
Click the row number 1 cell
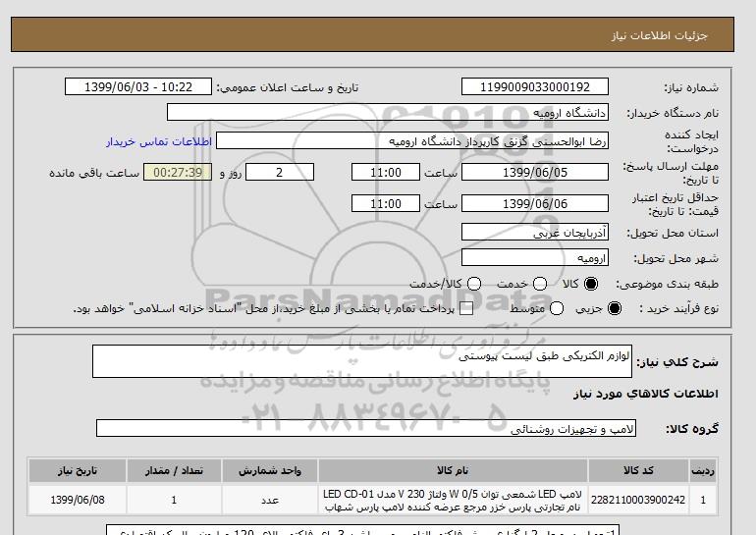(703, 500)
